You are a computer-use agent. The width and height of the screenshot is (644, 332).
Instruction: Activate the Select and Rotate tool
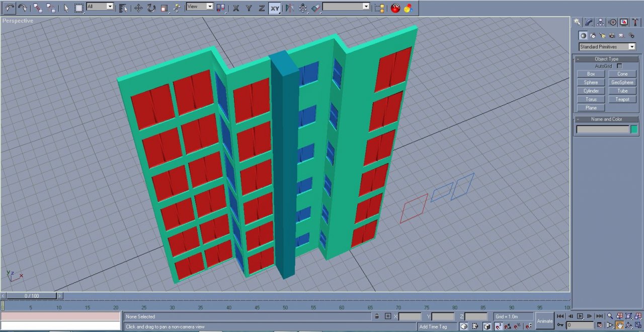pyautogui.click(x=151, y=8)
